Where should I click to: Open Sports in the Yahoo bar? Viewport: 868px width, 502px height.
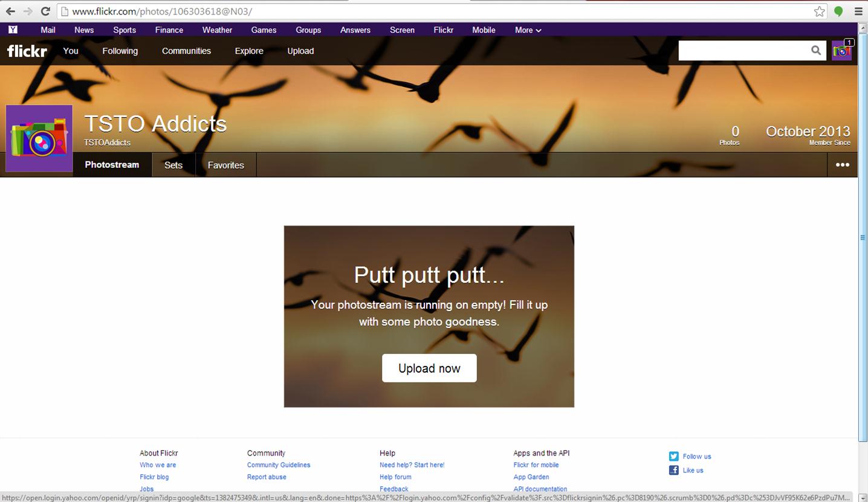coord(125,30)
